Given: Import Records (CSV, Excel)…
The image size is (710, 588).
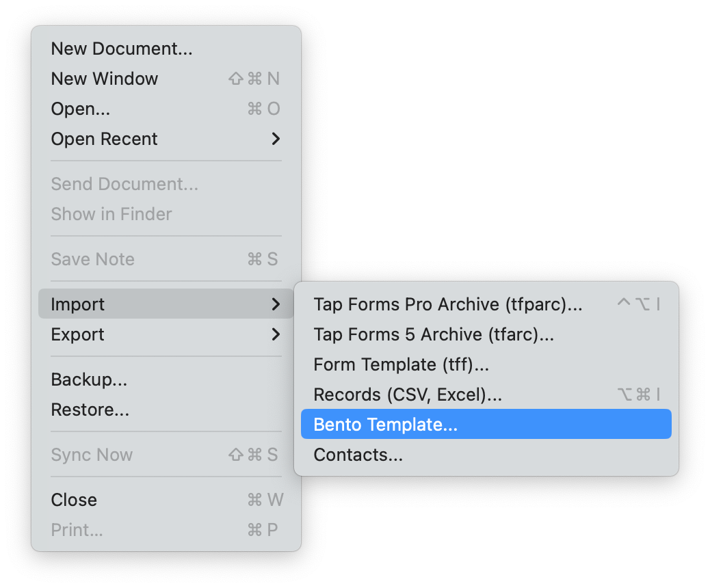Looking at the screenshot, I should point(486,395).
